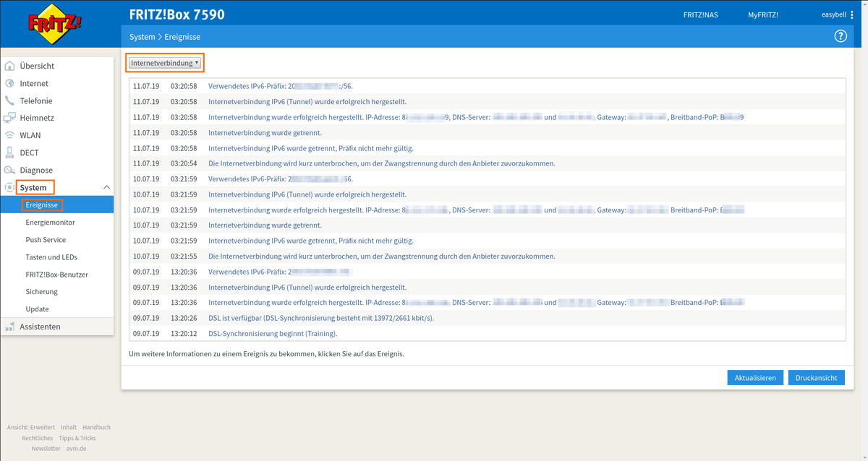Open Push Service in the sidebar
868x461 pixels.
[x=46, y=240]
